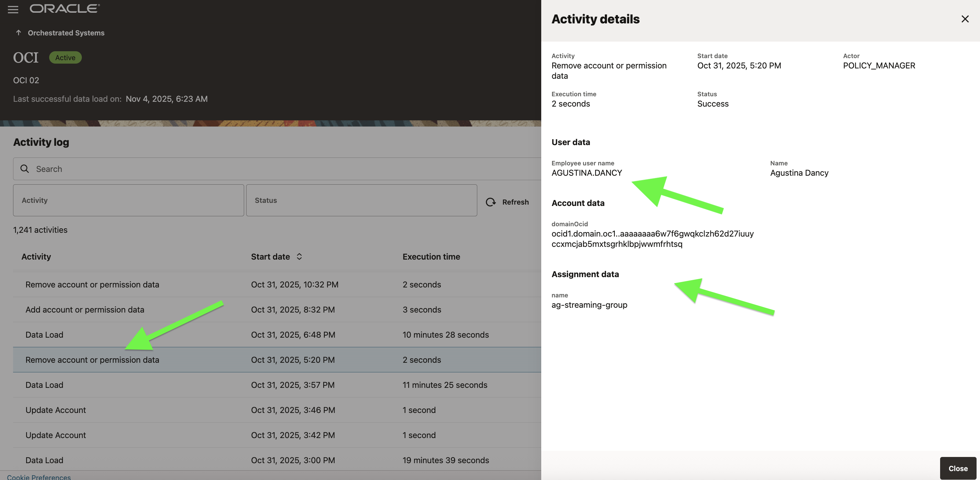This screenshot has width=980, height=480.
Task: Click the up arrow beside Orchestrated Systems
Action: [18, 33]
